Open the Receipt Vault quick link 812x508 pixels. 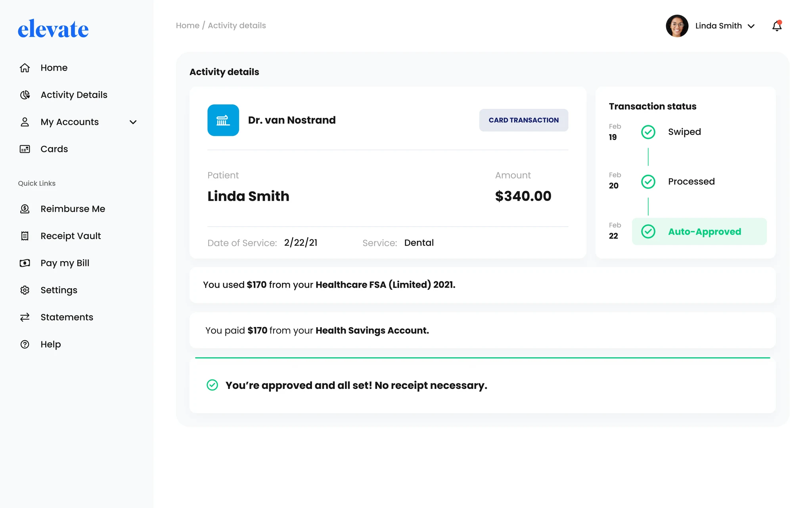pyautogui.click(x=71, y=236)
